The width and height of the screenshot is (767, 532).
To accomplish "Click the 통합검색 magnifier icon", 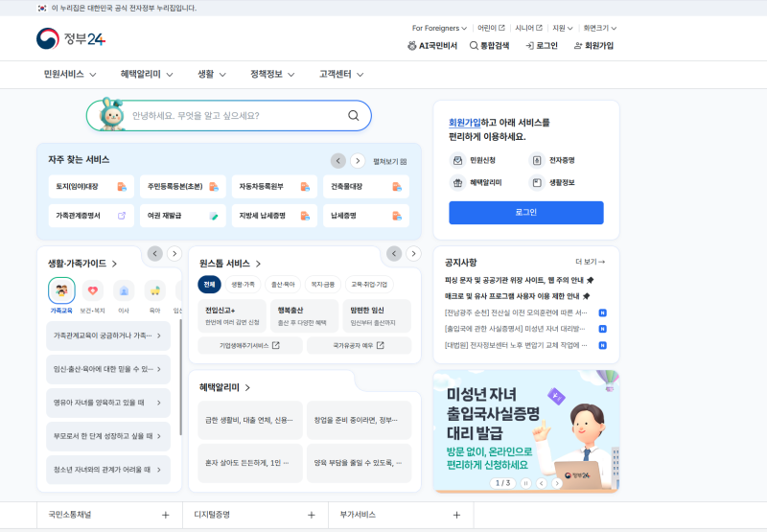I will (474, 45).
